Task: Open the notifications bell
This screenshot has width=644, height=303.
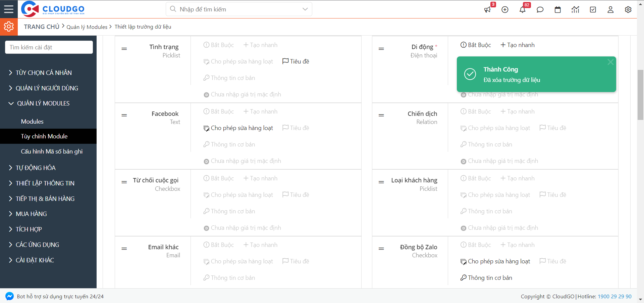Action: pyautogui.click(x=523, y=9)
